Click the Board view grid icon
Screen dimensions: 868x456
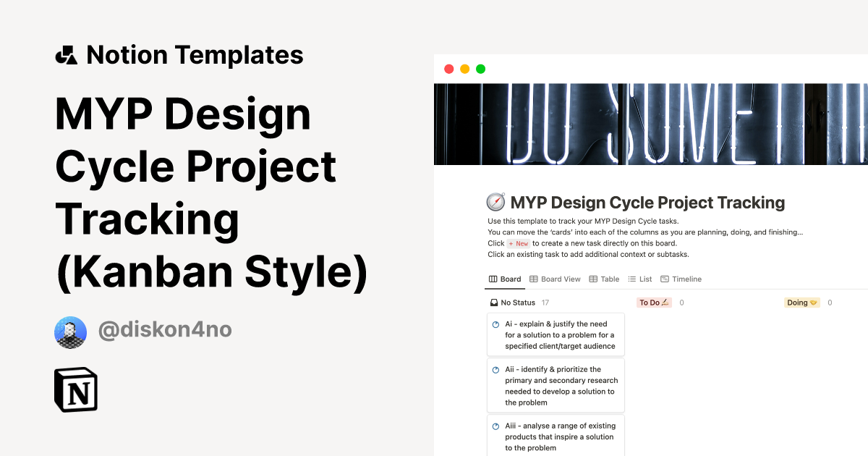coord(493,279)
